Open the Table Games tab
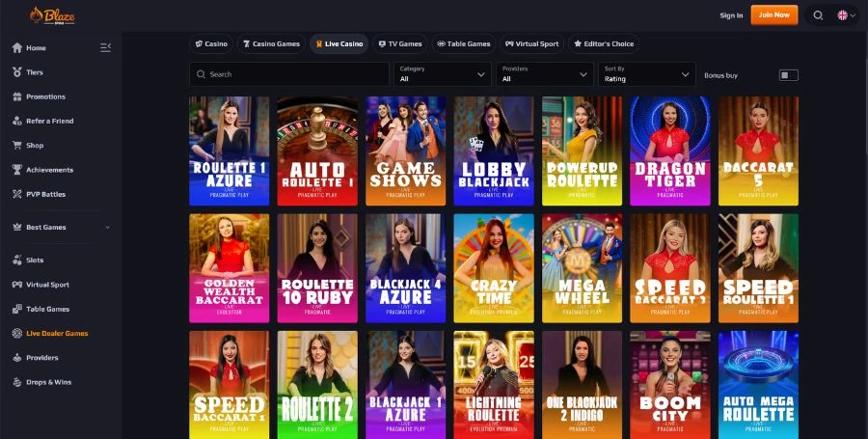The image size is (868, 439). 463,43
